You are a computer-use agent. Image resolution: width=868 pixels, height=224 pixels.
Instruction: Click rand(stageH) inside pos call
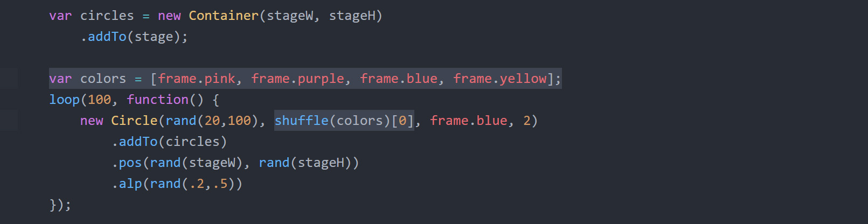point(305,163)
